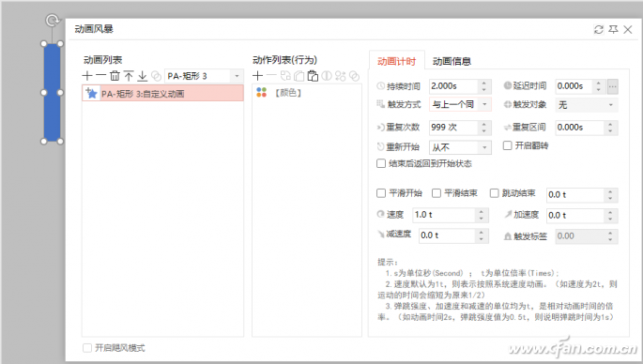Move animation to bottom with down-arrow icon

coord(143,76)
